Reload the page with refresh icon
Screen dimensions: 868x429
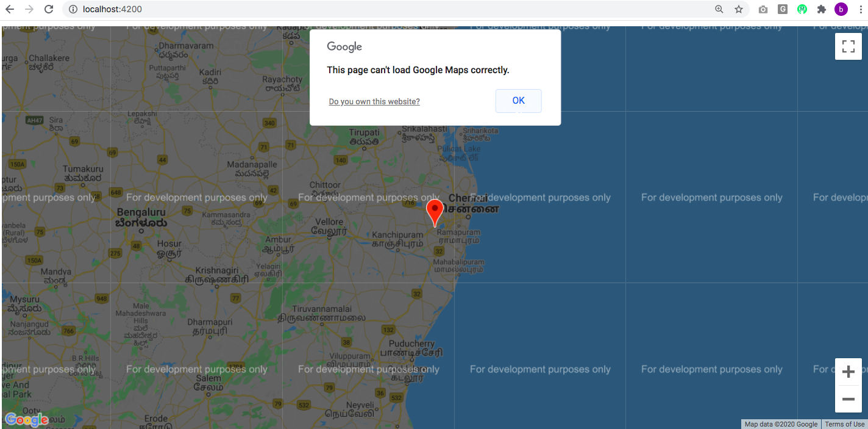click(x=49, y=9)
